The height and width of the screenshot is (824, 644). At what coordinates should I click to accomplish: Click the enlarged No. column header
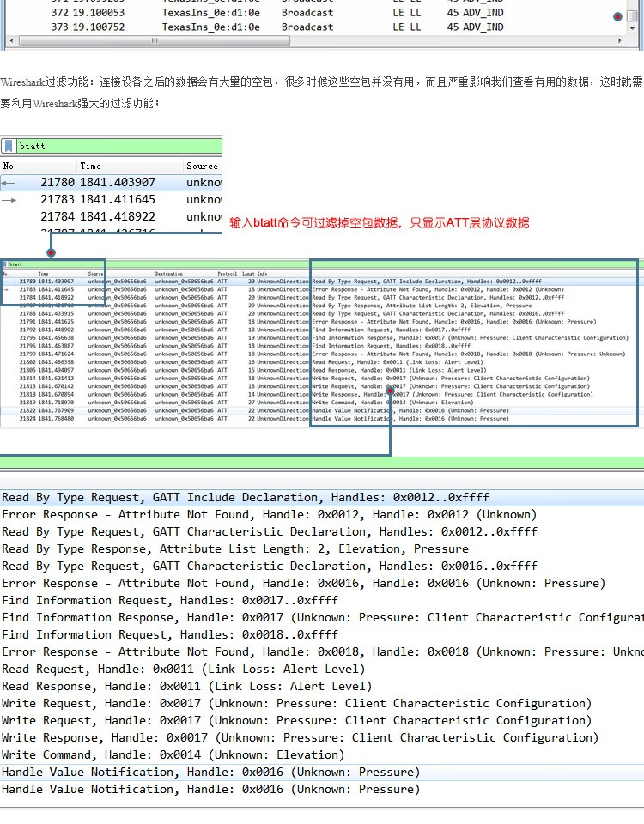(x=10, y=166)
